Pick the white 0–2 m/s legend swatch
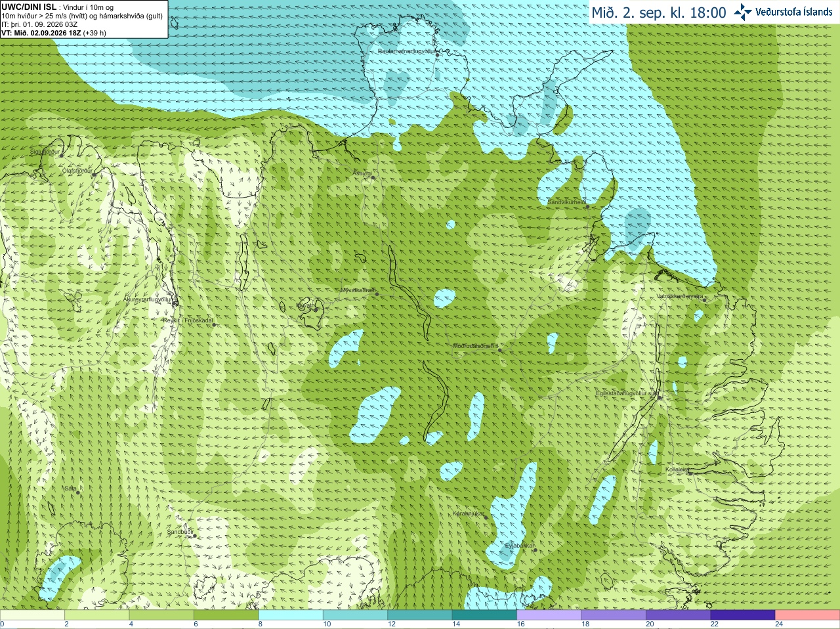840x629 pixels. (x=32, y=615)
